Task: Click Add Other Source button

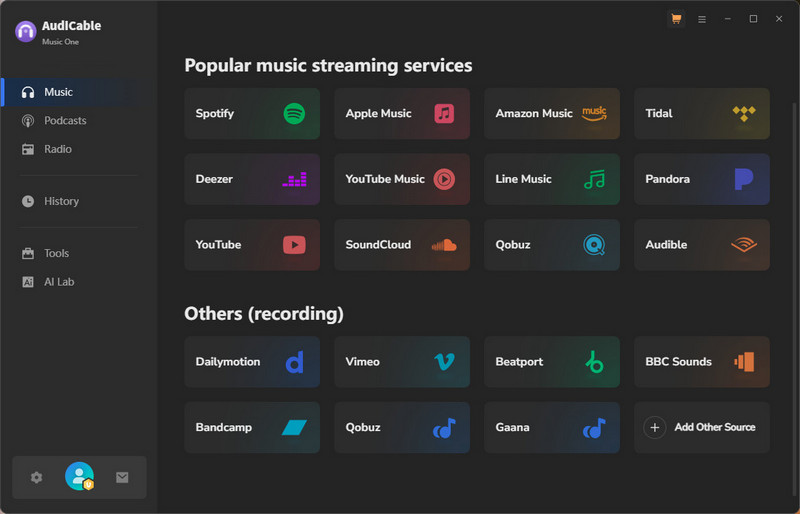Action: click(702, 427)
